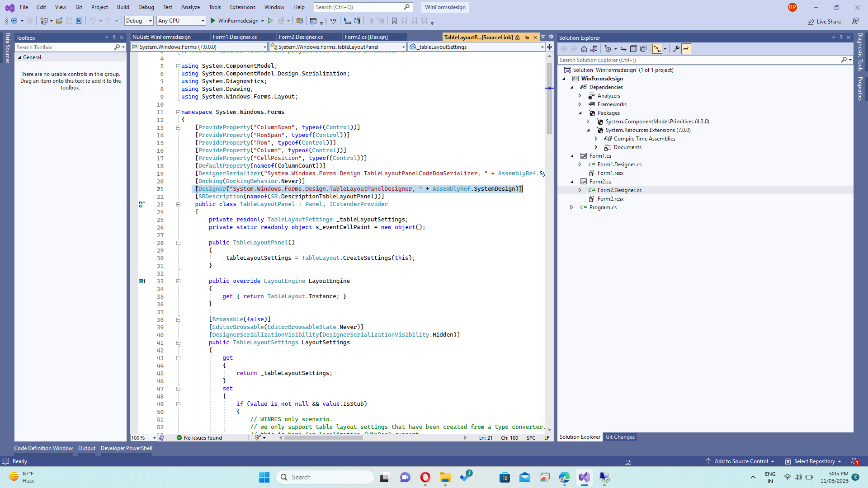Image resolution: width=868 pixels, height=488 pixels.
Task: Open the Build menu
Action: 123,7
